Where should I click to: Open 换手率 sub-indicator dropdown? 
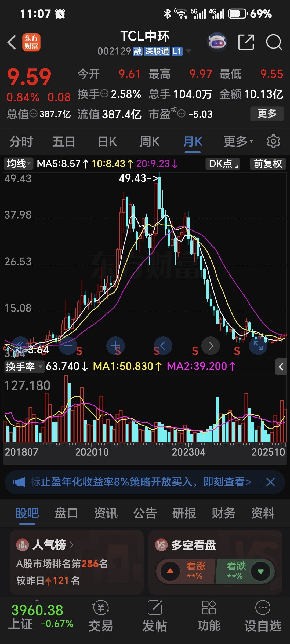[24, 366]
